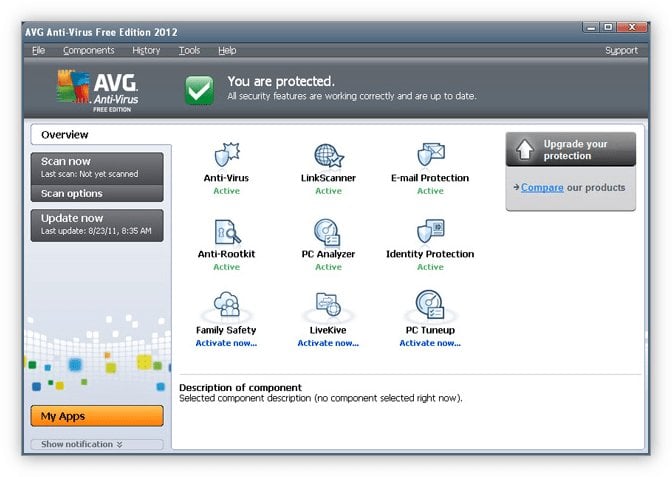
Task: Open the Tools menu
Action: click(x=189, y=50)
